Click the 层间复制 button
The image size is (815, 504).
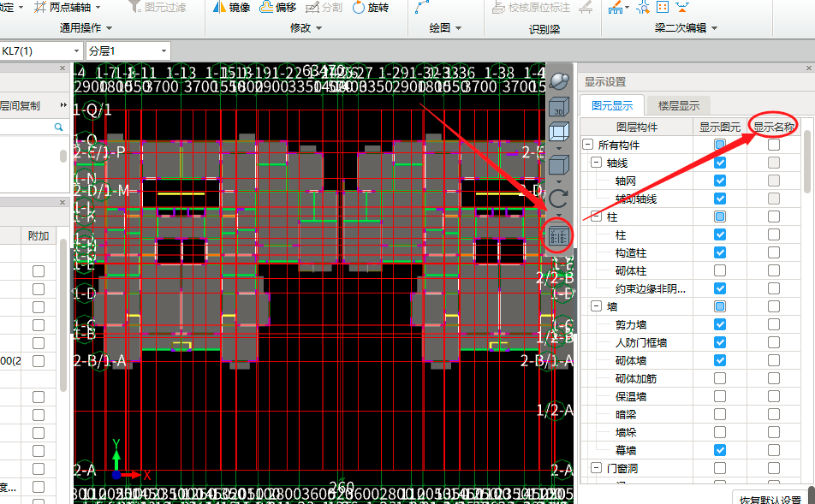21,105
